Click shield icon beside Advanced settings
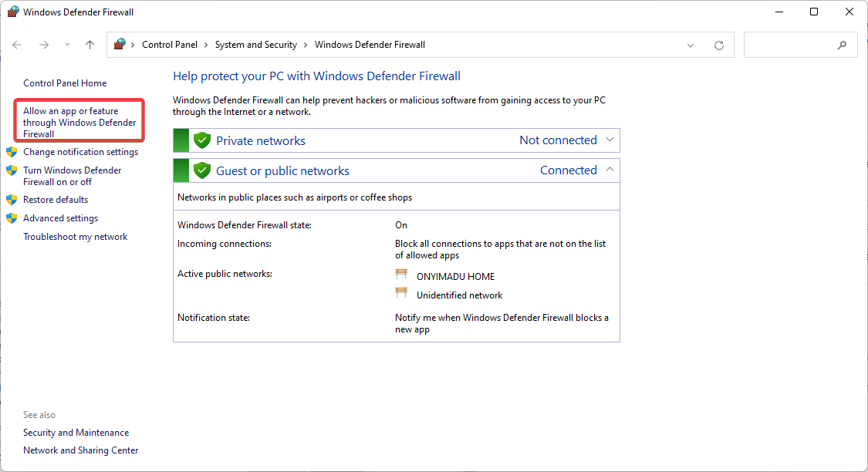The width and height of the screenshot is (868, 472). pos(12,218)
